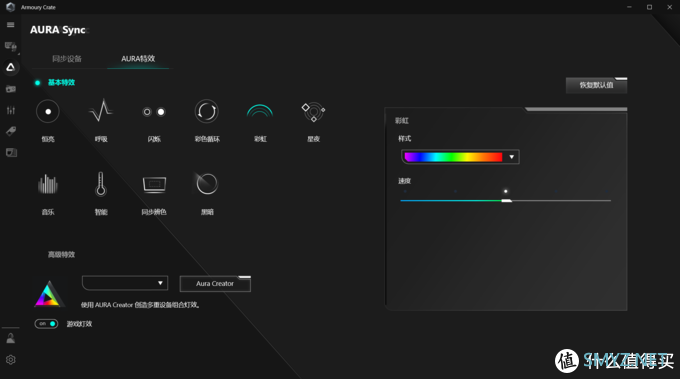Launch Aura Creator with its button

(x=215, y=284)
